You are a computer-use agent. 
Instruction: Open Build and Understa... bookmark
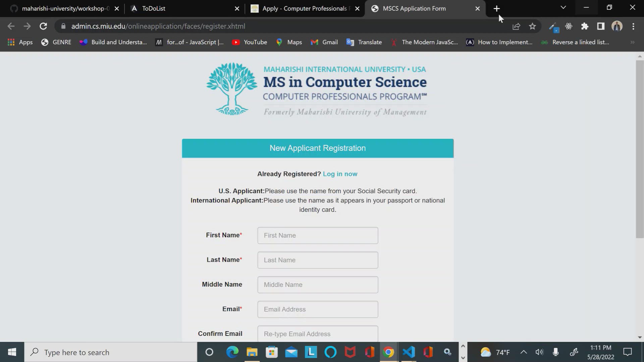click(113, 42)
